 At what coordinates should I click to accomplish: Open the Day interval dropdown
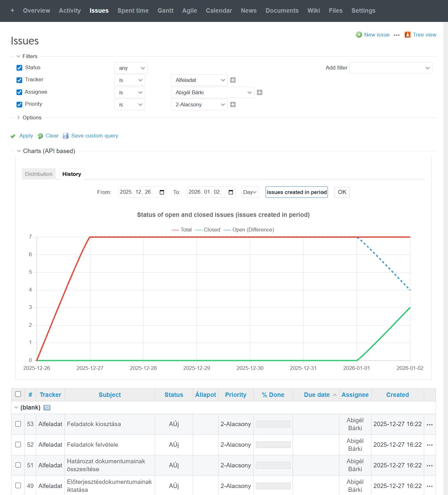click(x=250, y=192)
